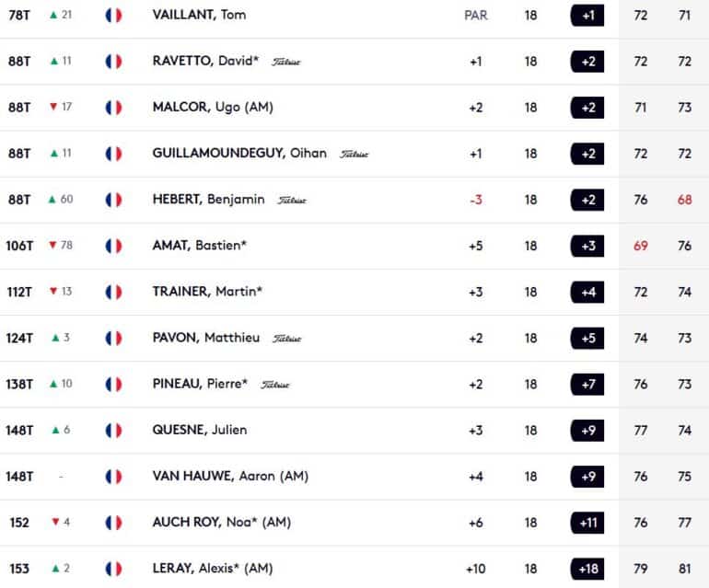Open player TRAINER, Martin
The image size is (709, 588).
tap(207, 292)
